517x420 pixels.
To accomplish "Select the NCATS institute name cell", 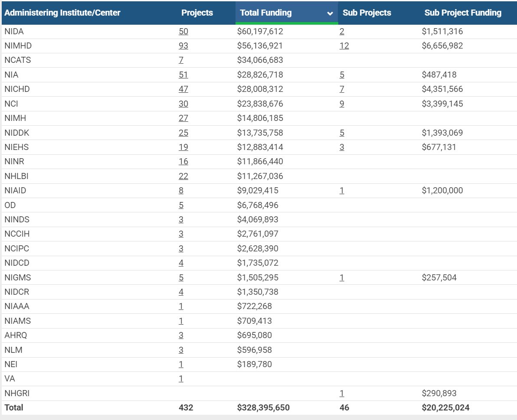I will (17, 60).
